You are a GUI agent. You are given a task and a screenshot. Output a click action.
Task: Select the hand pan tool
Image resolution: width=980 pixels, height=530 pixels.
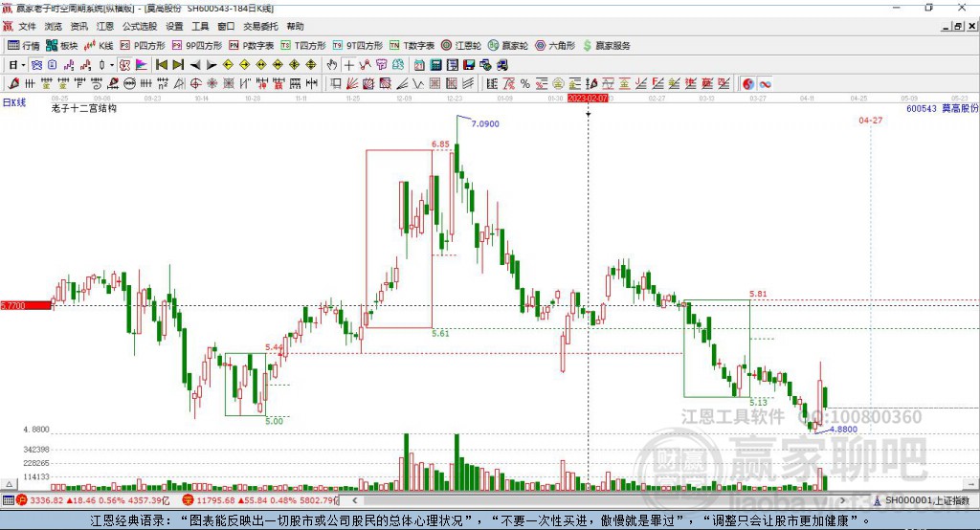tap(332, 65)
